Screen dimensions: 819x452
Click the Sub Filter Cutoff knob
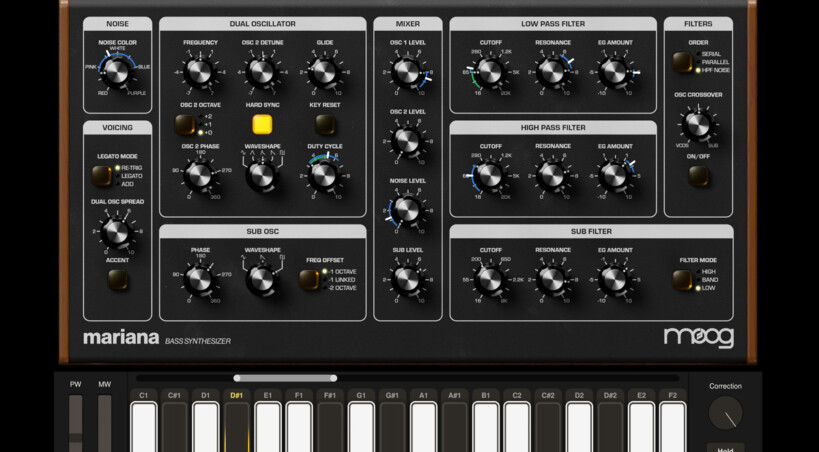[x=490, y=280]
